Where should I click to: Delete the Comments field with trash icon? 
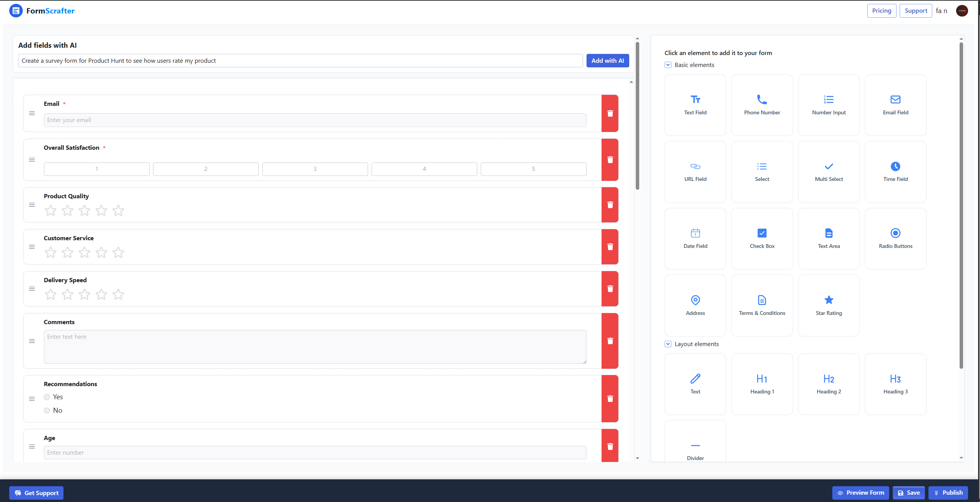click(x=610, y=341)
